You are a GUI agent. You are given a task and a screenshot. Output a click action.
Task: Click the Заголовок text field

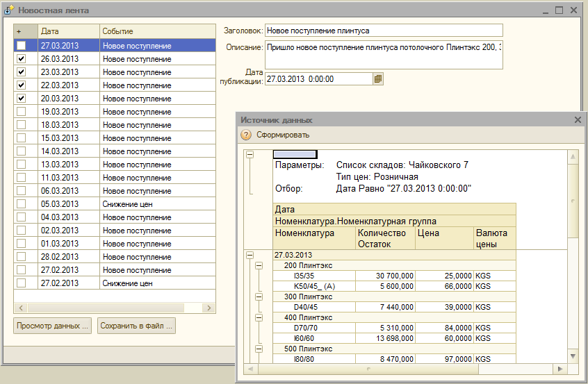[384, 31]
